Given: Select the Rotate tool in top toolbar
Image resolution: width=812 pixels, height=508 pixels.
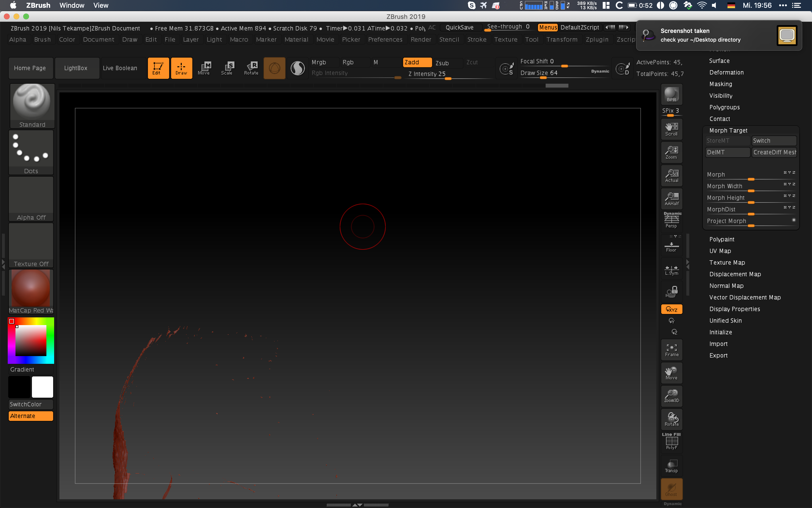Looking at the screenshot, I should point(251,68).
